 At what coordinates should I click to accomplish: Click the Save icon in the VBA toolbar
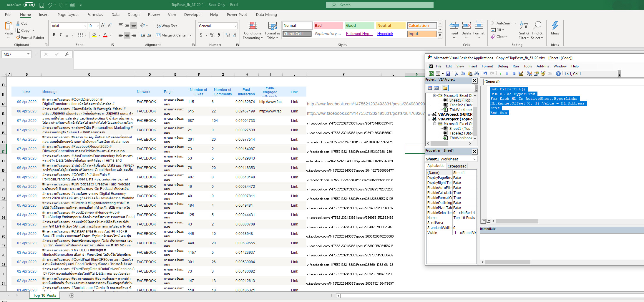[448, 74]
